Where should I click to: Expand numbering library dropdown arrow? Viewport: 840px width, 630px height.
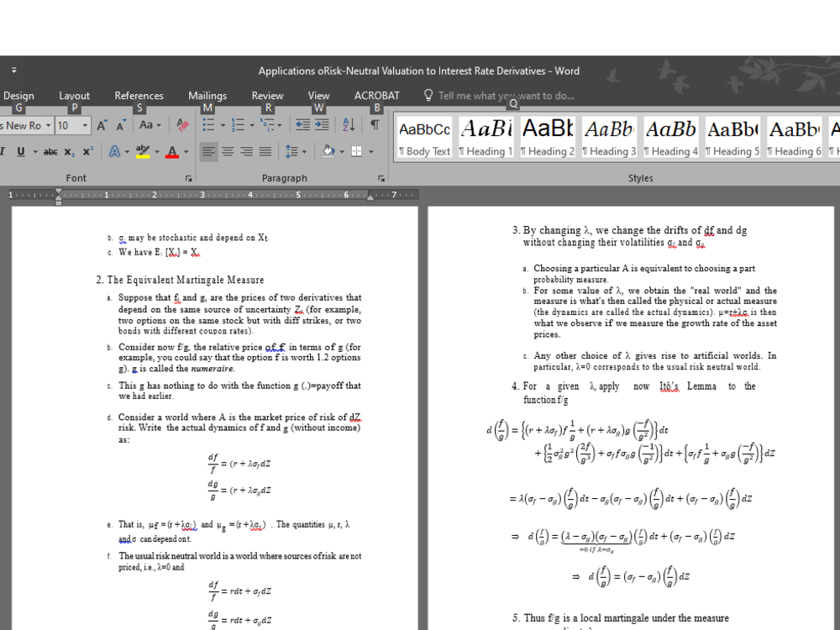click(x=252, y=125)
